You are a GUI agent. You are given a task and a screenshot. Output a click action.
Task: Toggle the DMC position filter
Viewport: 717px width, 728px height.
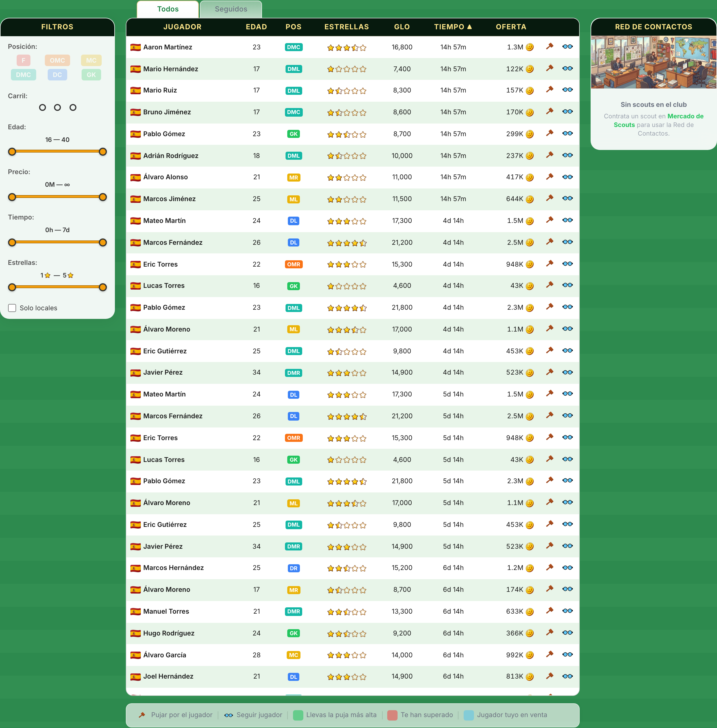click(x=23, y=75)
